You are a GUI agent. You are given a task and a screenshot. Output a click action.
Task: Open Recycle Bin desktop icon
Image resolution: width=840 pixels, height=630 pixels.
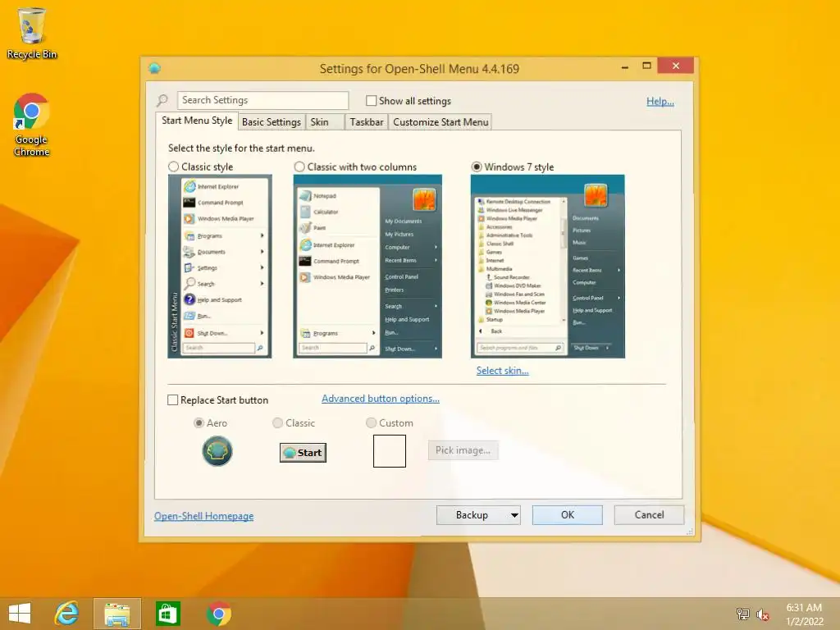32,33
